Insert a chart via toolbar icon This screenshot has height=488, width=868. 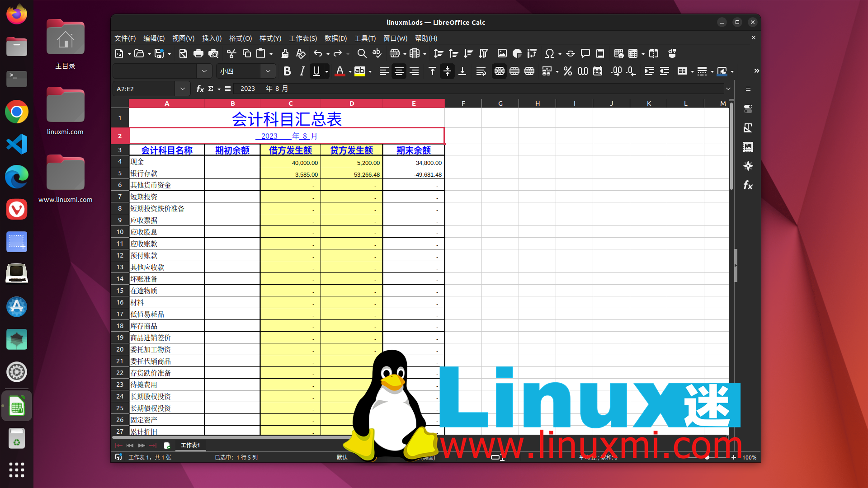517,54
